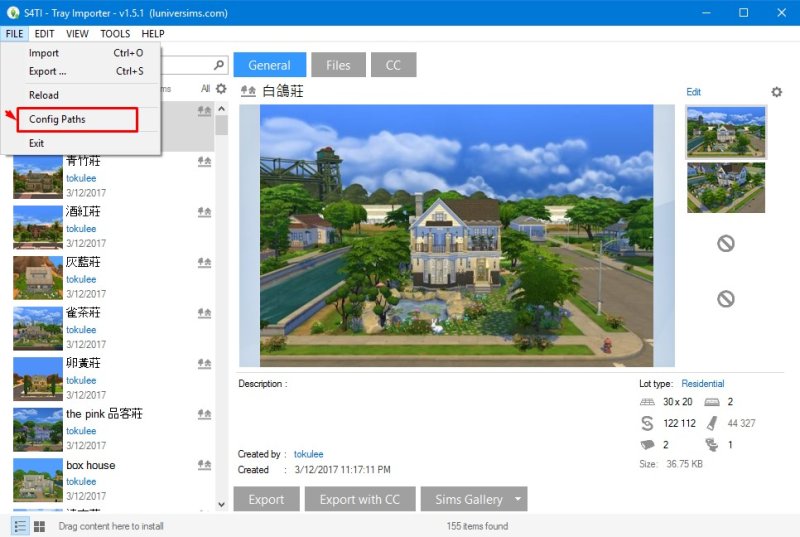Click the lot icon for the pink 品客莊

[205, 414]
